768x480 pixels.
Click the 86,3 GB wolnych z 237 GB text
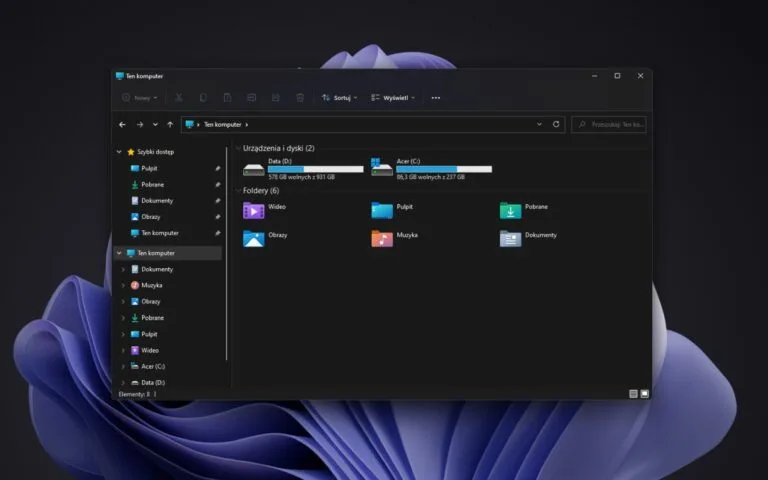[431, 177]
